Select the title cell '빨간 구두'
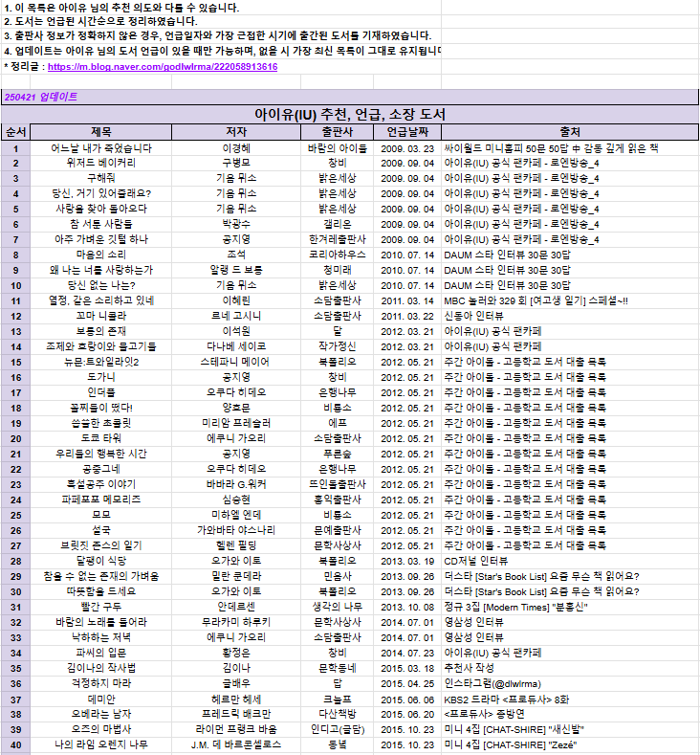Image resolution: width=700 pixels, height=755 pixels. click(x=101, y=608)
